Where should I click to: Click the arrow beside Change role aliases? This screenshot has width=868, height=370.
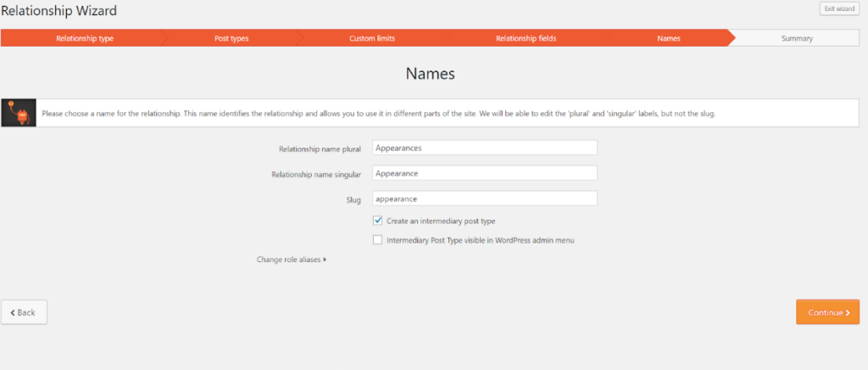325,260
